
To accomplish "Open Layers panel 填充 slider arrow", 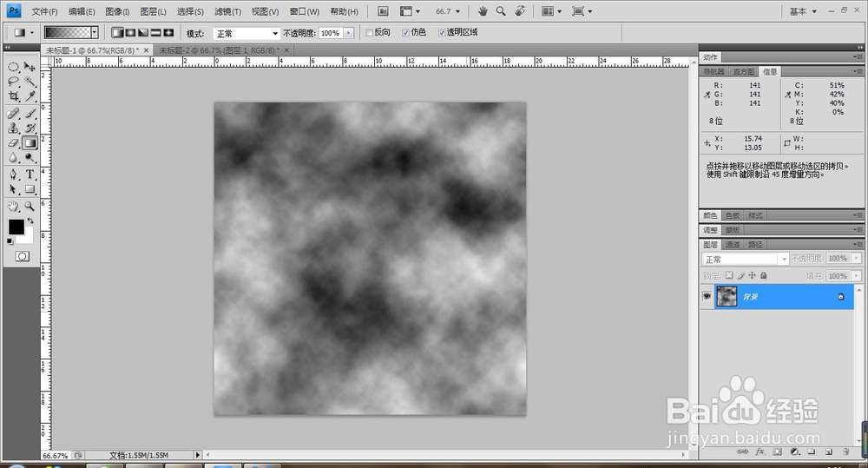I will click(x=857, y=275).
